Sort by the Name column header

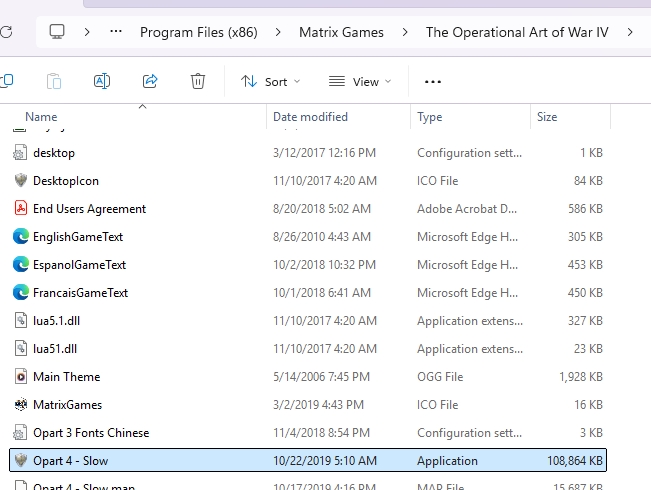[41, 117]
